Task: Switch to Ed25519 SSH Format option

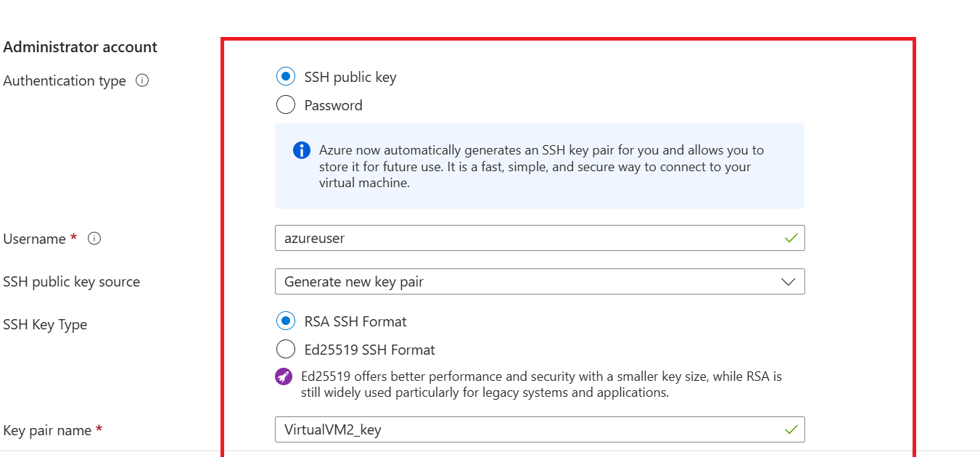Action: 286,350
